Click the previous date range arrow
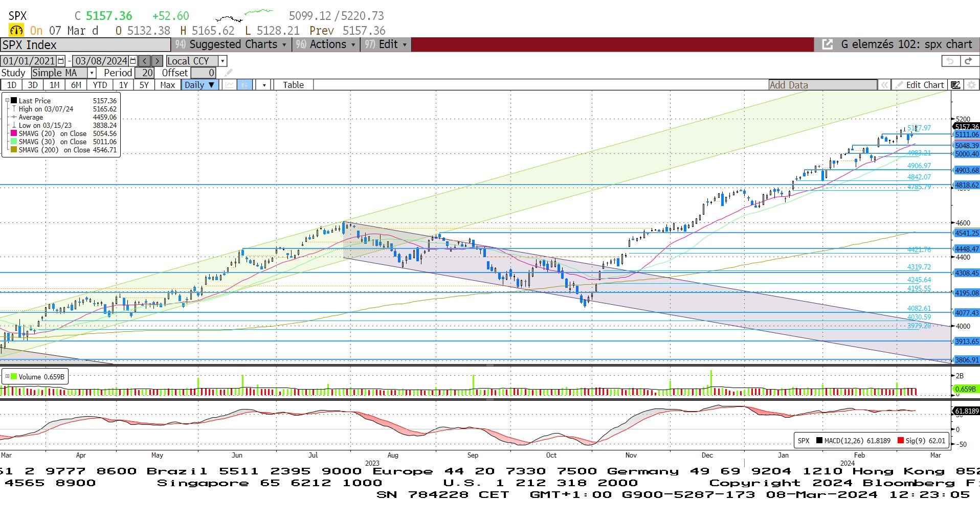Image resolution: width=980 pixels, height=523 pixels. 145,61
